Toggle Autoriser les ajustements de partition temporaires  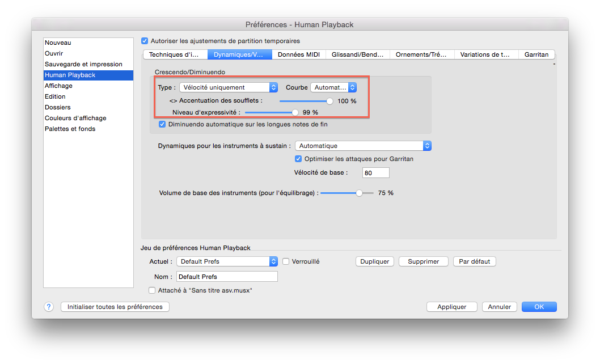pos(145,41)
